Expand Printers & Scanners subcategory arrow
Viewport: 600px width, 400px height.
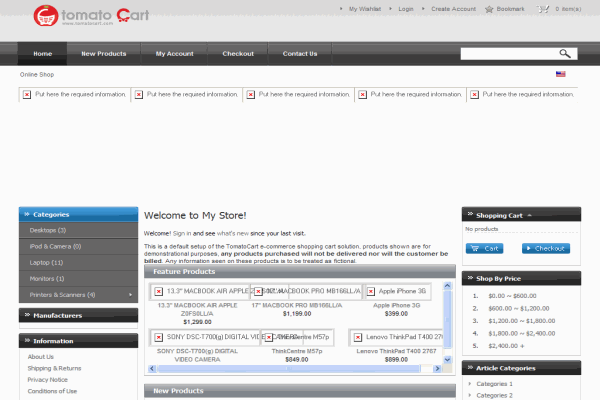(130, 295)
